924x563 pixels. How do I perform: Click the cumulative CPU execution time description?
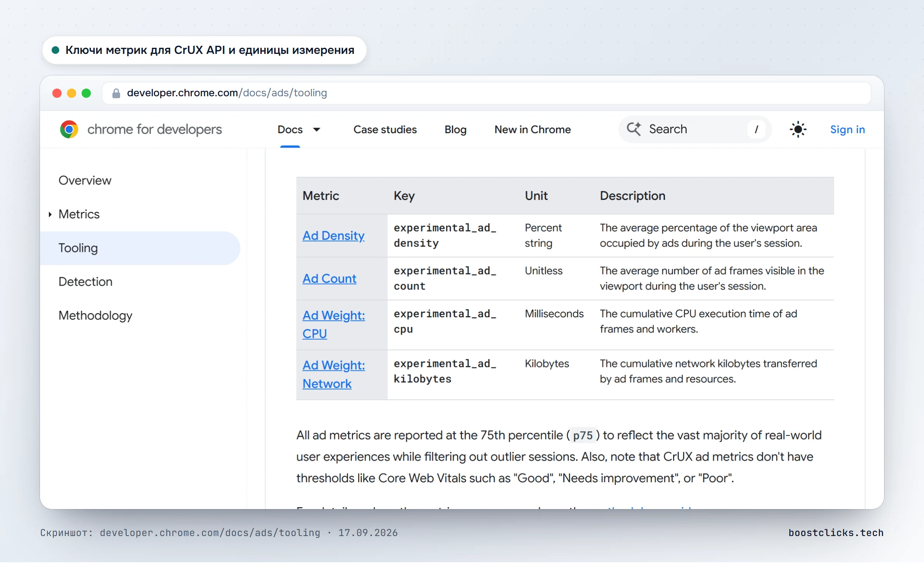698,322
